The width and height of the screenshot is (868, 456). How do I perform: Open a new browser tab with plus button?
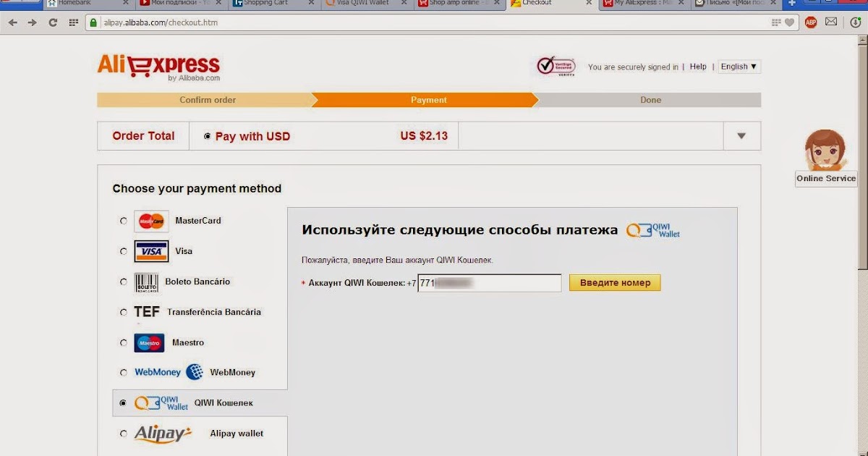pyautogui.click(x=792, y=4)
